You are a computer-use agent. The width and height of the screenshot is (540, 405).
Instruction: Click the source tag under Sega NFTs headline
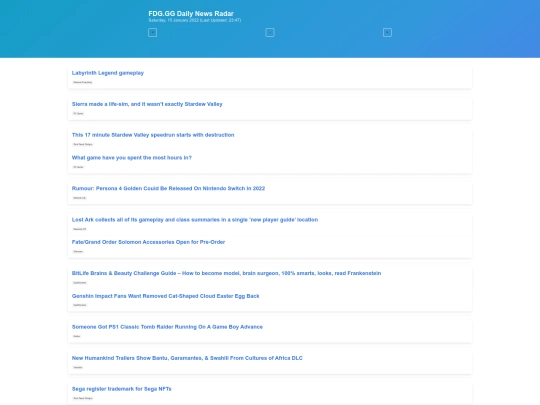pyautogui.click(x=83, y=398)
